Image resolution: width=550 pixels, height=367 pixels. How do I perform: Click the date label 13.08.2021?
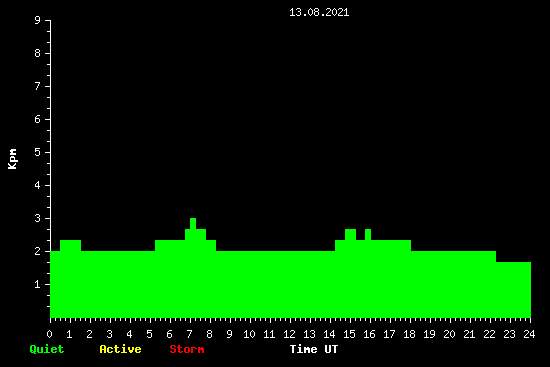pos(319,12)
